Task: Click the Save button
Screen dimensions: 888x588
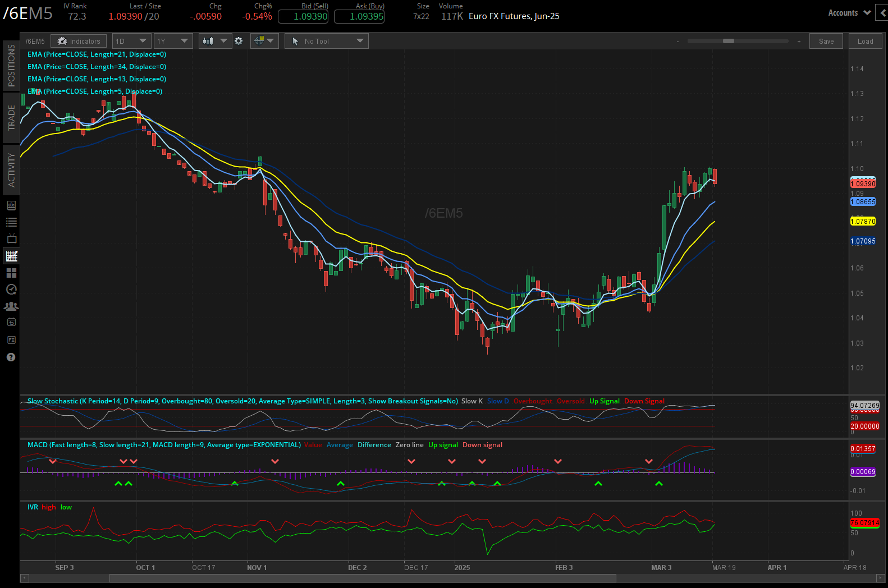Action: coord(826,41)
